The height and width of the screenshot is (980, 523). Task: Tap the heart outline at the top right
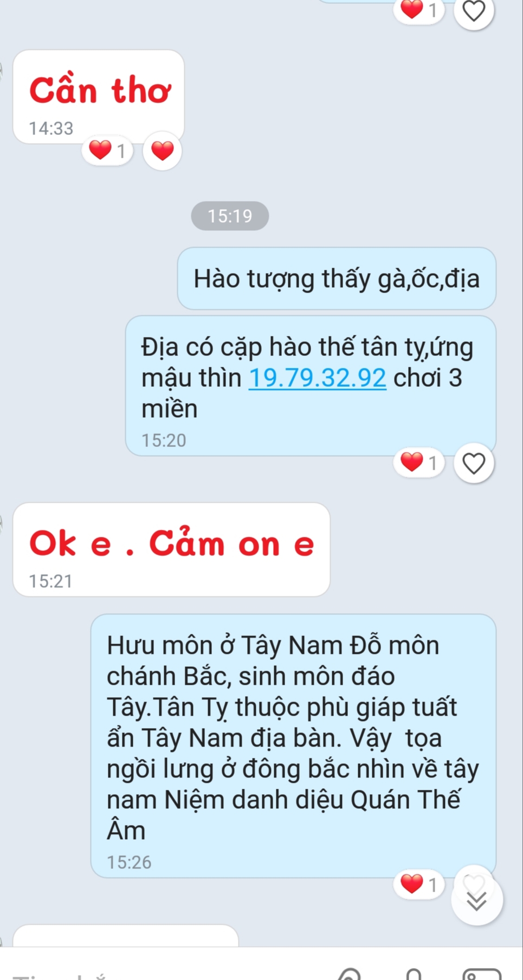tap(474, 11)
